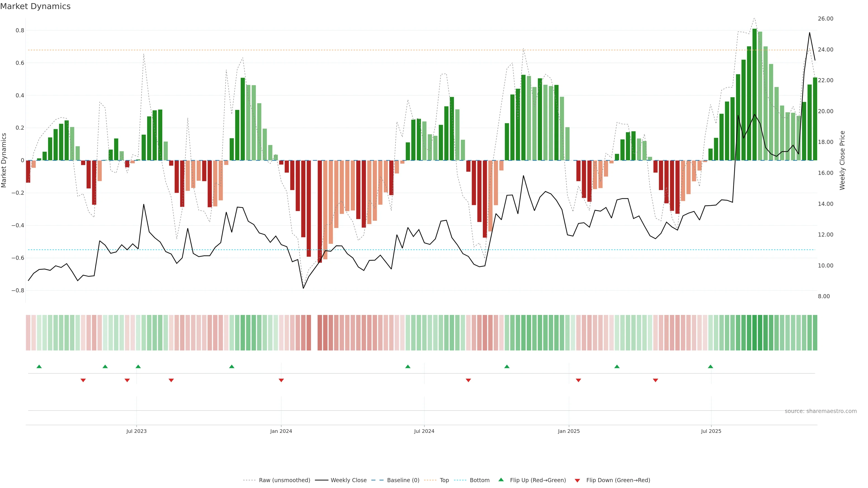
Task: Select the Jan 2025 axis label
Action: (569, 431)
